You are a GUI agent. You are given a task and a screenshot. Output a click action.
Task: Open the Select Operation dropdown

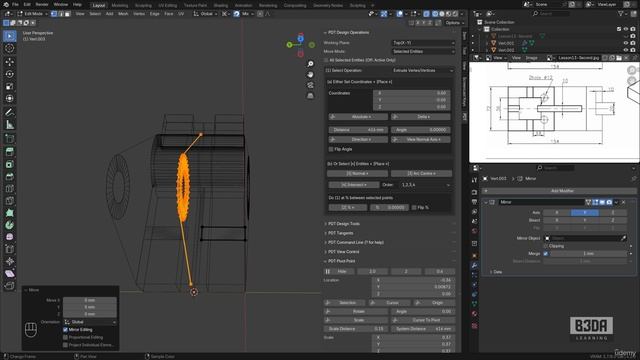[423, 71]
